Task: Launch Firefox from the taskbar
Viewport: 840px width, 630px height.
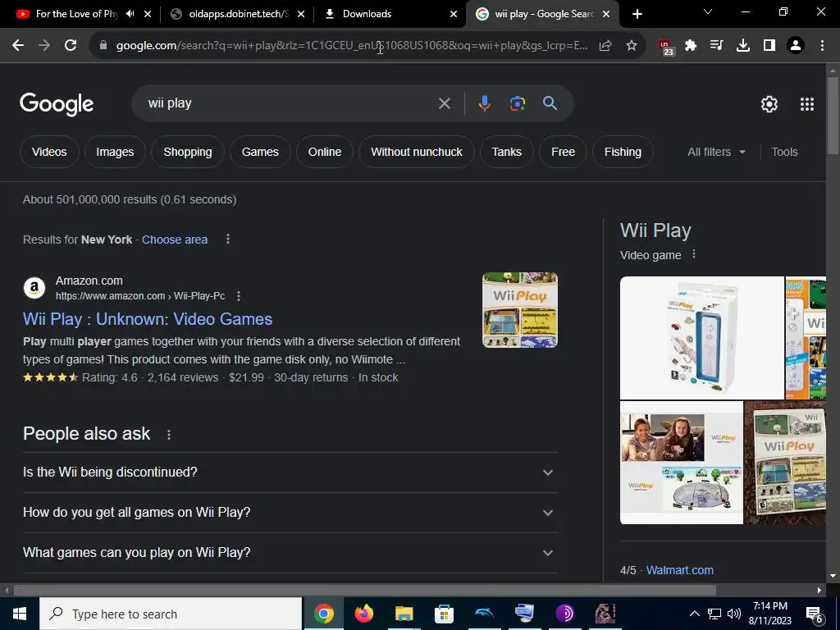Action: click(363, 614)
